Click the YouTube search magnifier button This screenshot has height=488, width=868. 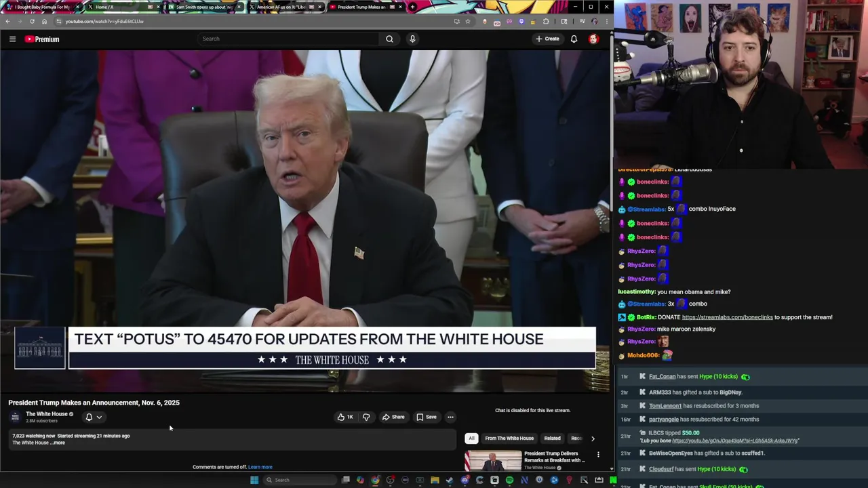389,39
